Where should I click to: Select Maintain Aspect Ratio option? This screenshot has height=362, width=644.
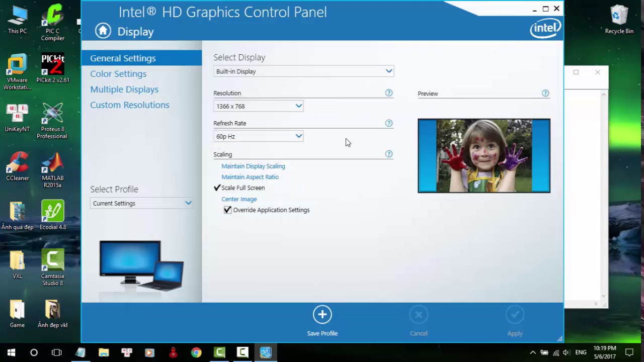tap(250, 177)
